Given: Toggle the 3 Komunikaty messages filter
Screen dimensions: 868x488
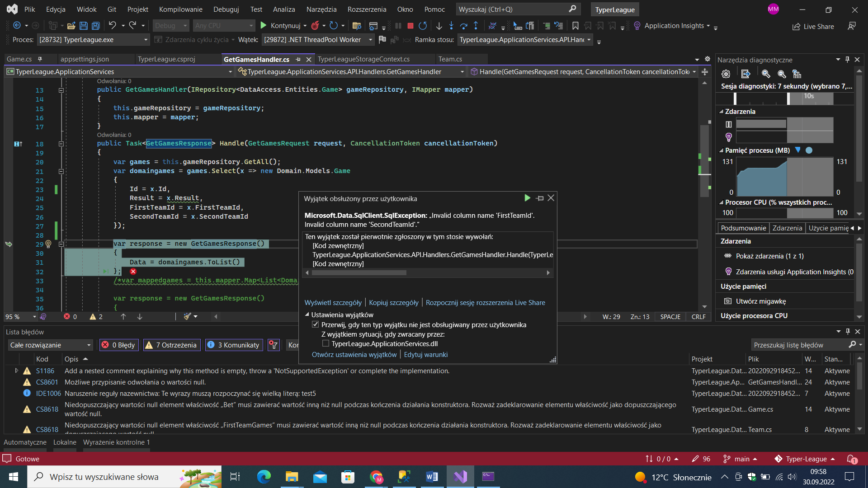Looking at the screenshot, I should pos(234,345).
